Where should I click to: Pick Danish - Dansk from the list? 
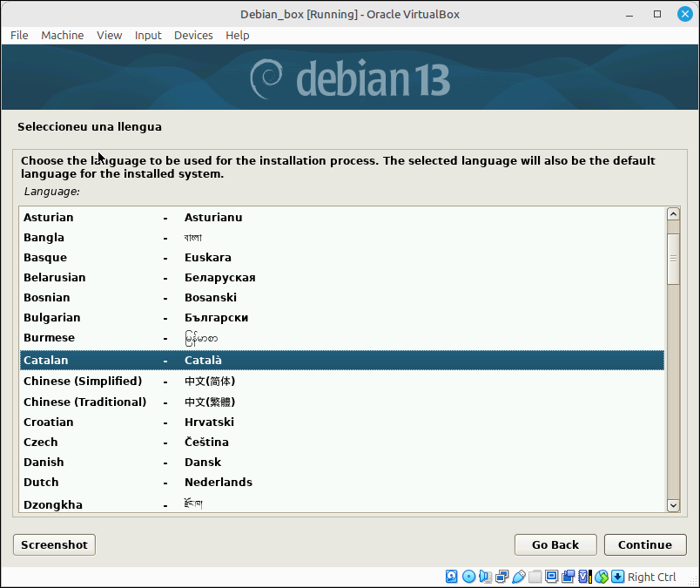342,463
